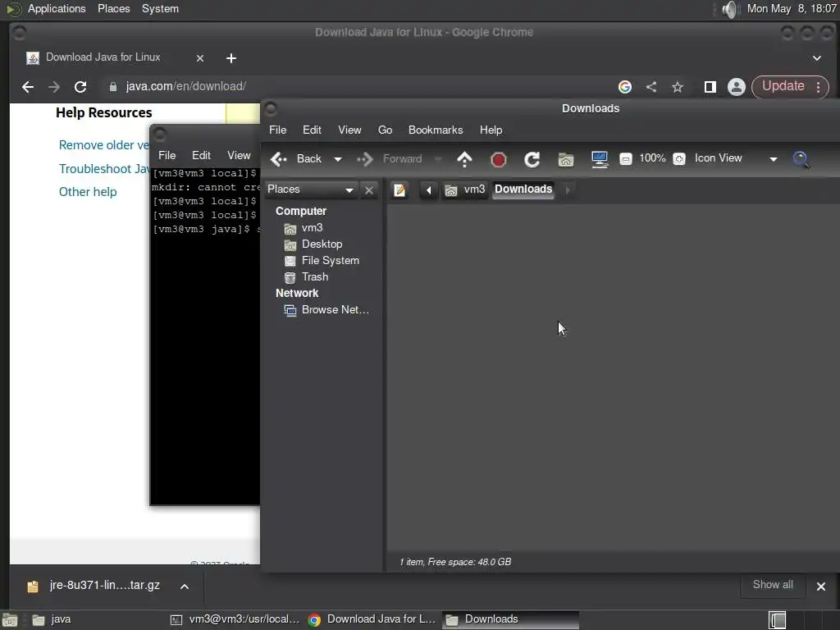Close the Places sidebar pane
The width and height of the screenshot is (840, 630).
[x=369, y=189]
